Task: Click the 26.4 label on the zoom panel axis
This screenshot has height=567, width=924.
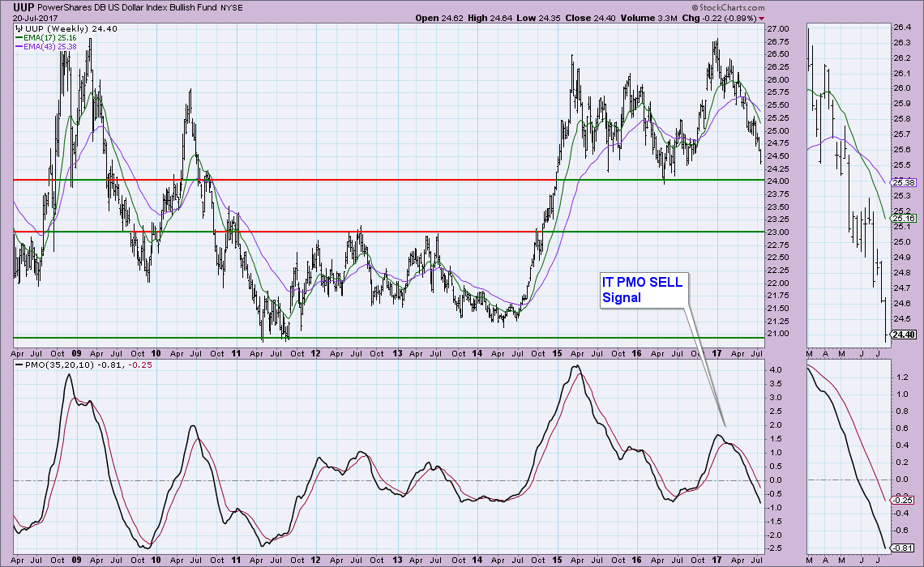Action: pos(902,27)
